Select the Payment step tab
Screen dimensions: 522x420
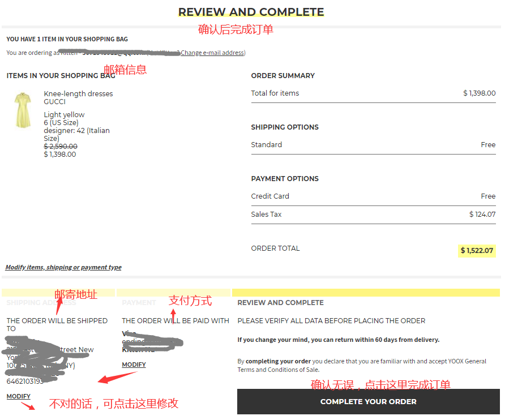point(173,298)
